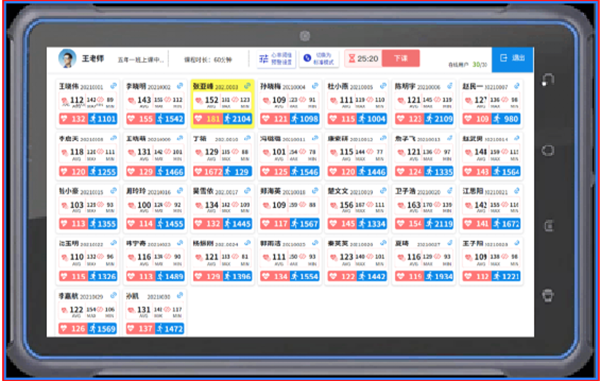The image size is (600, 381).
Task: Select the 五年一班上课中 class label
Action: point(140,60)
